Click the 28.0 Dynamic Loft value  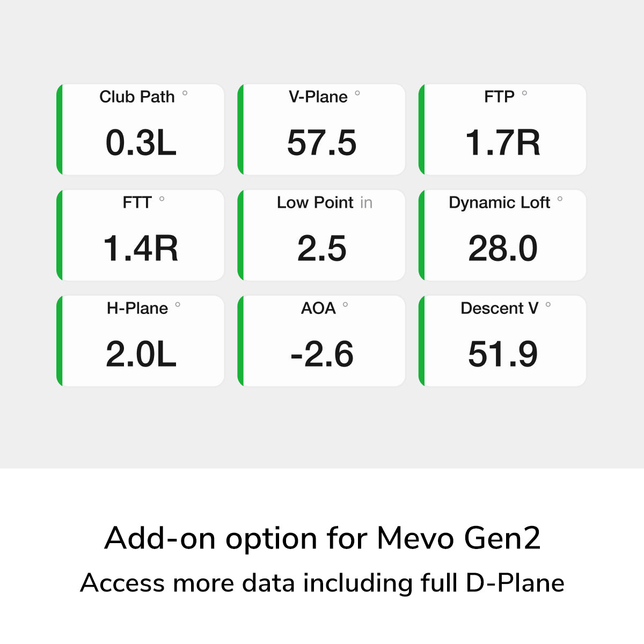[503, 248]
